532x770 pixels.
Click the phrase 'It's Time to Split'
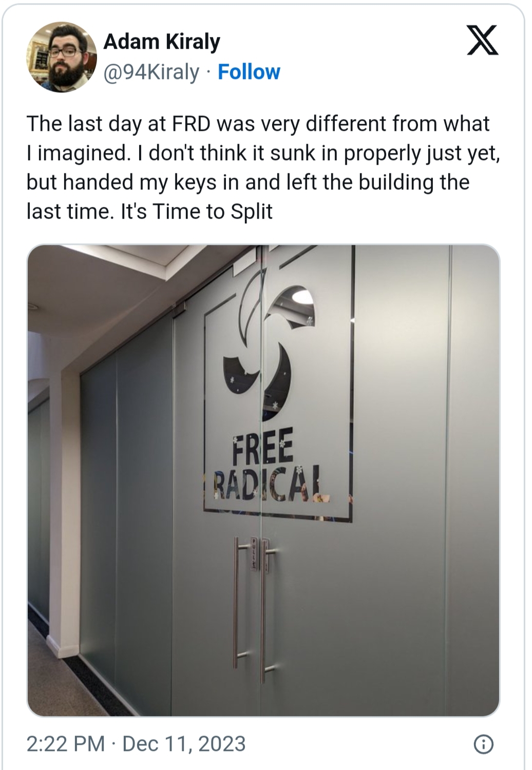pos(196,211)
